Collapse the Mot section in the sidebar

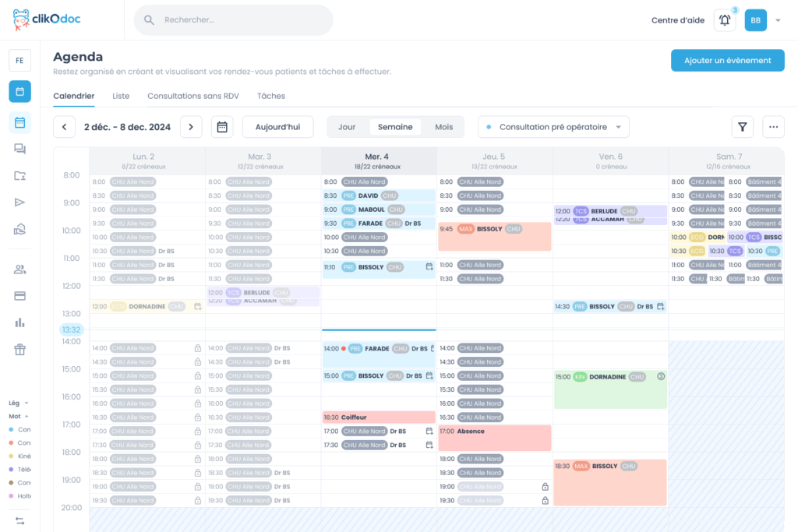click(x=19, y=416)
